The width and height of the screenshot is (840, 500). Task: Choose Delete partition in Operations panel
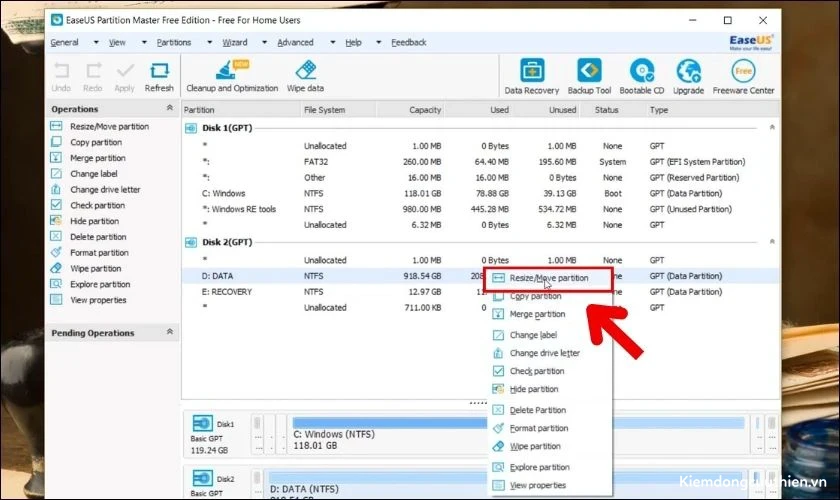coord(98,237)
